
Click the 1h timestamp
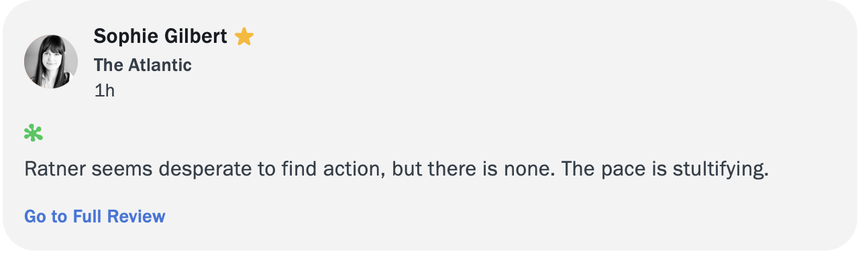(x=105, y=90)
